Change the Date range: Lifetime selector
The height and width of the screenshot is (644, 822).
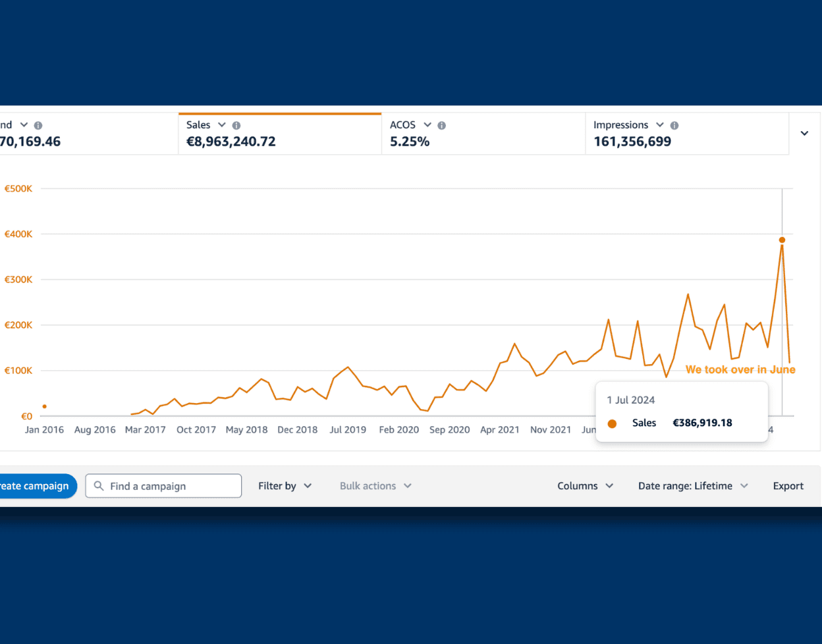tap(693, 486)
